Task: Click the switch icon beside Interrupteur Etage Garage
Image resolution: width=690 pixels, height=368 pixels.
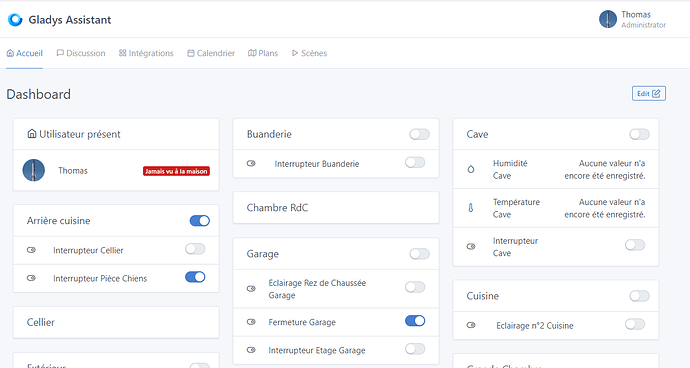Action: click(x=251, y=350)
